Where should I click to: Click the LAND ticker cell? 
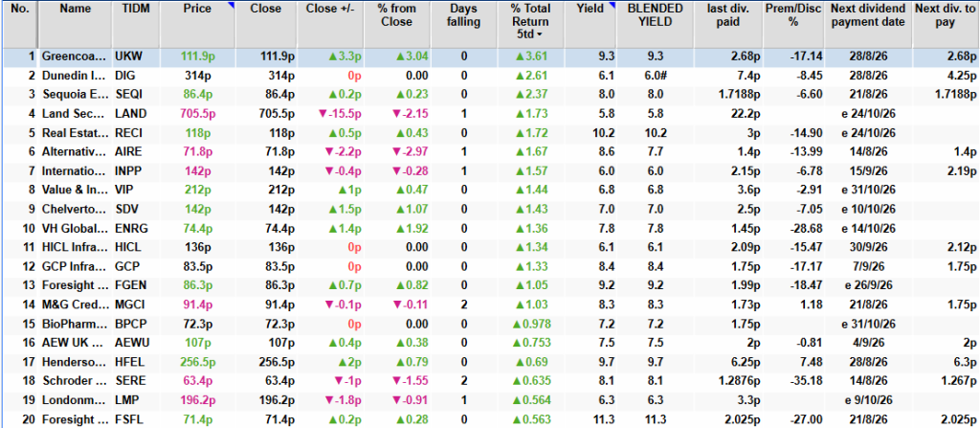pos(130,115)
